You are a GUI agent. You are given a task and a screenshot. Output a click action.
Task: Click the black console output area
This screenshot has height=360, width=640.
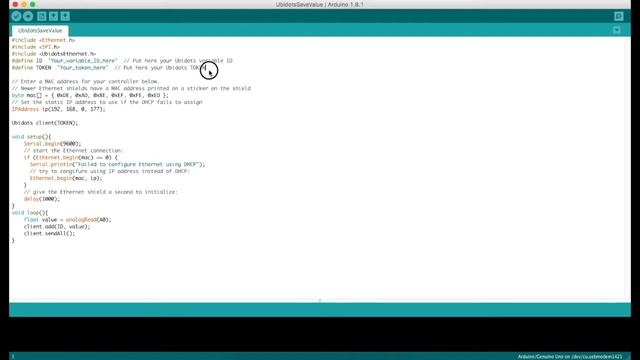(320, 334)
